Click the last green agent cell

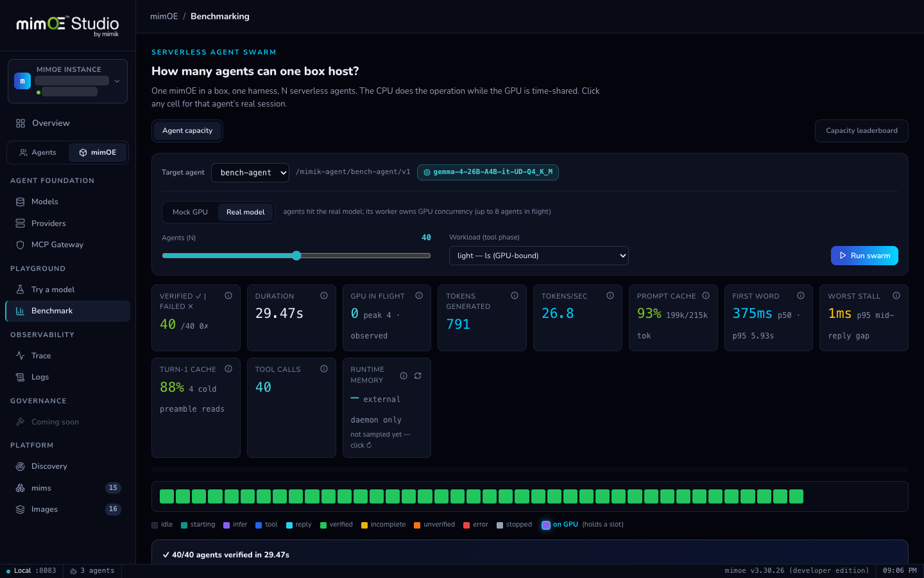point(796,496)
